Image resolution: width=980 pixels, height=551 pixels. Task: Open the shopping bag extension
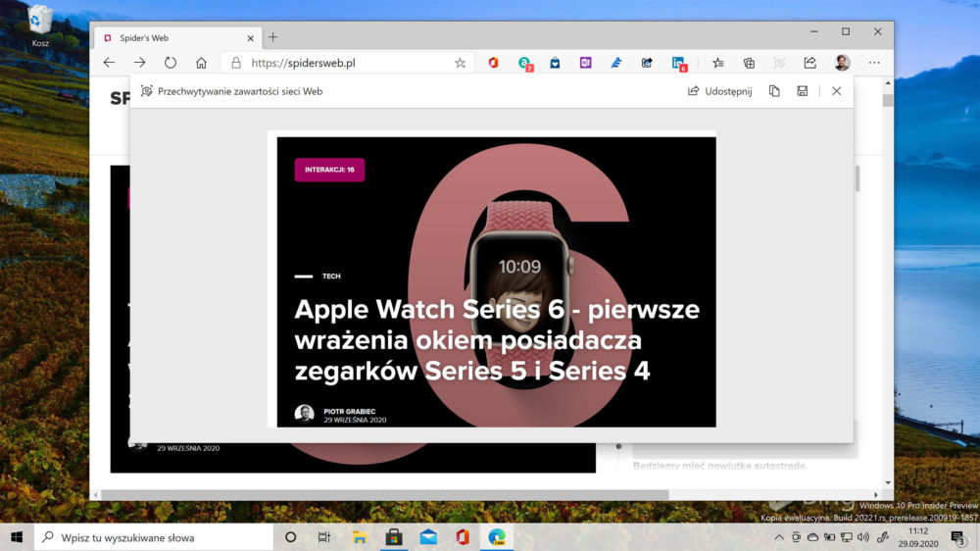point(555,63)
